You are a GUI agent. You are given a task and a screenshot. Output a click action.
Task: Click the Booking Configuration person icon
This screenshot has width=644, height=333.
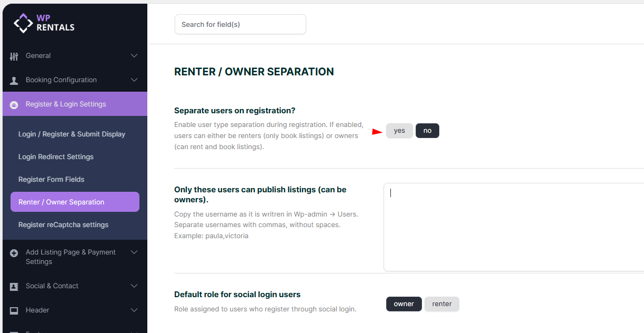(14, 80)
